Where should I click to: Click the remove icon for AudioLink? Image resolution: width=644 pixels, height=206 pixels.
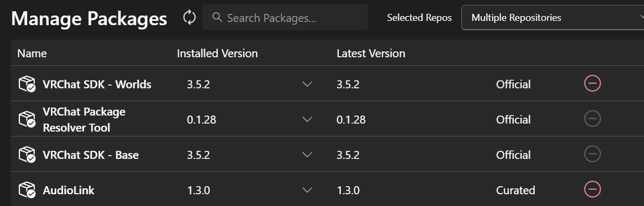coord(592,189)
